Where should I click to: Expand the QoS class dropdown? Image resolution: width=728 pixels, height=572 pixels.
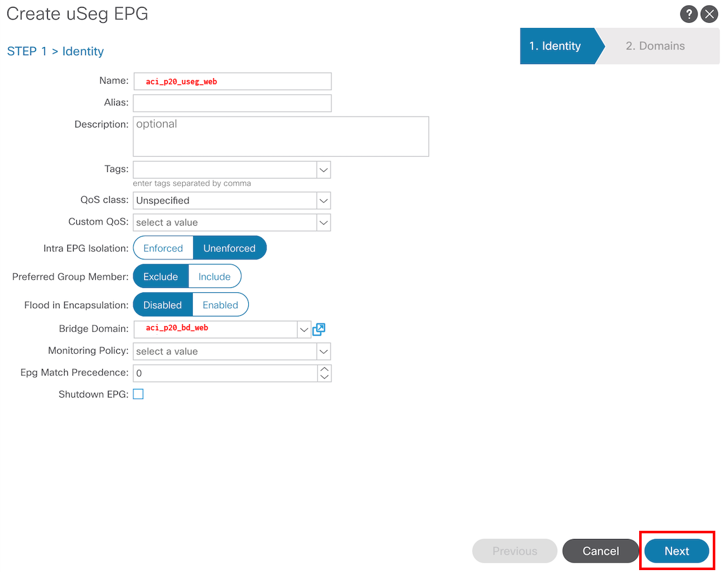(324, 200)
